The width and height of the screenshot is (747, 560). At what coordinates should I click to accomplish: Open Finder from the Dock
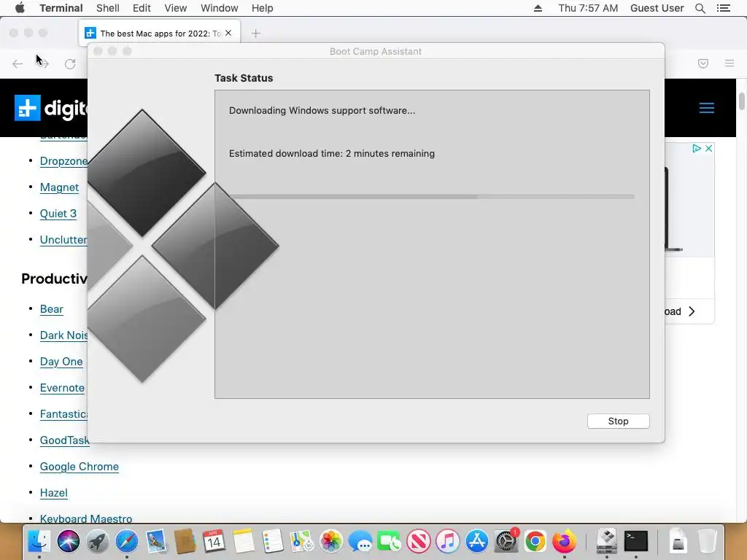tap(39, 542)
